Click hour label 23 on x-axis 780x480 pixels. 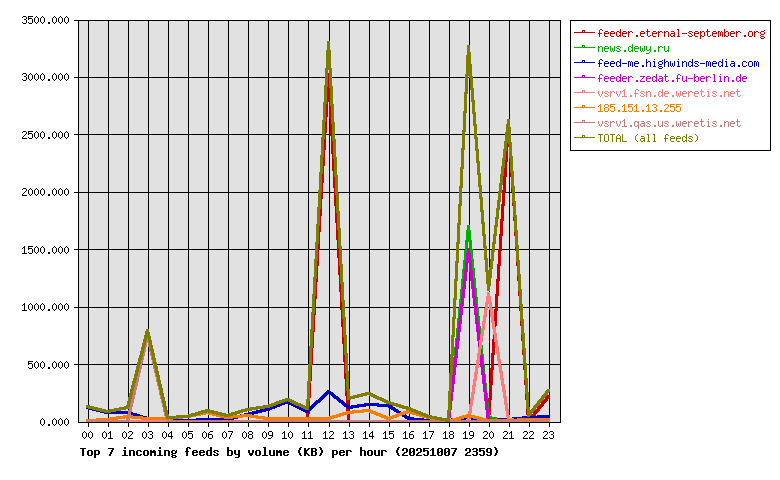pos(549,435)
